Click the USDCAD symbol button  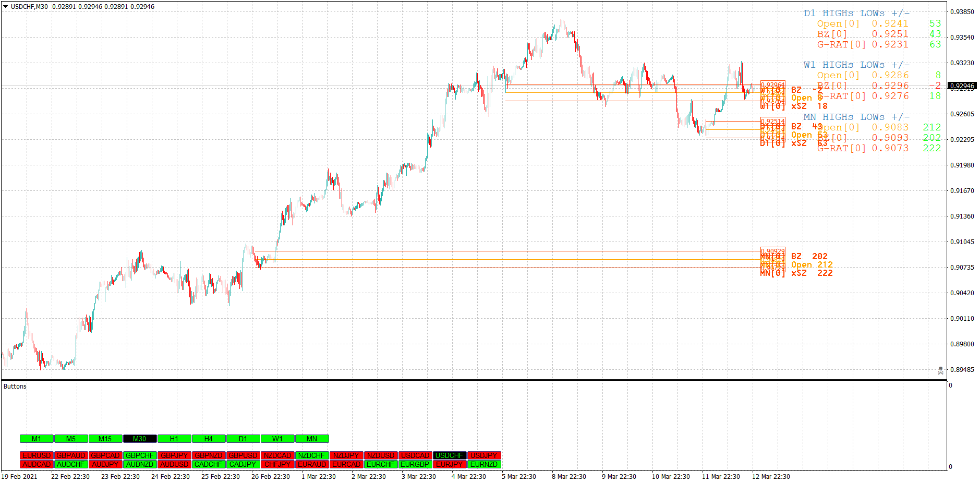pos(416,455)
